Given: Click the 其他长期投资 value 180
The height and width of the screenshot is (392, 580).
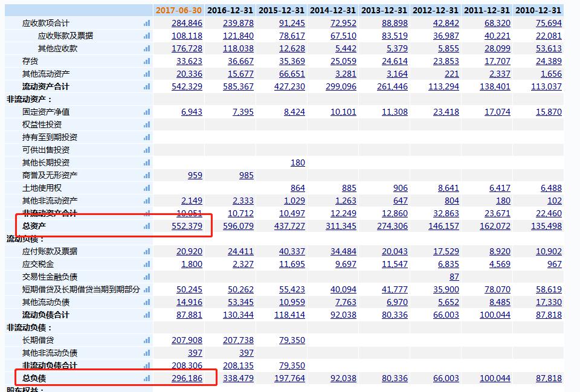Looking at the screenshot, I should pyautogui.click(x=297, y=162).
